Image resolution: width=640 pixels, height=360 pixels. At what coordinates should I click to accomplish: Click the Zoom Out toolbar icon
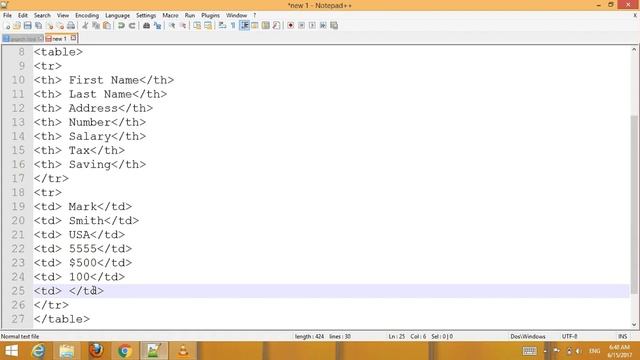tap(183, 25)
